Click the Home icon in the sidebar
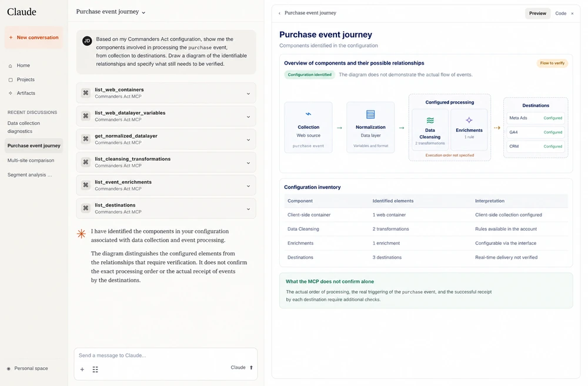Viewport: 588px width, 386px height. point(10,66)
